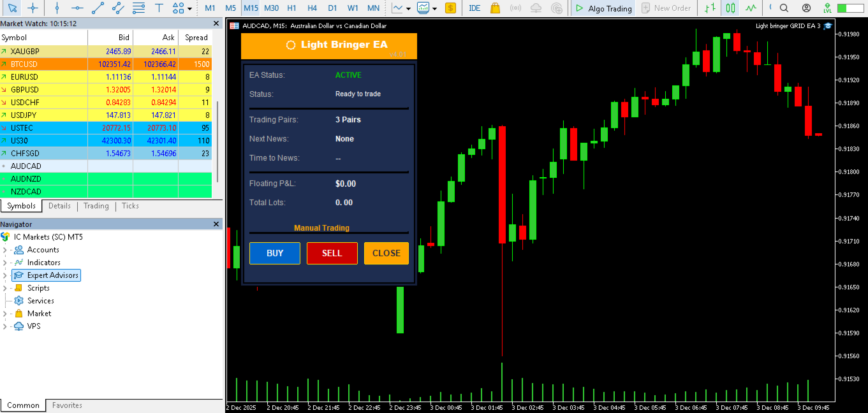Expand the VPS tree node
Viewport: 868px width, 413px height.
(4, 326)
